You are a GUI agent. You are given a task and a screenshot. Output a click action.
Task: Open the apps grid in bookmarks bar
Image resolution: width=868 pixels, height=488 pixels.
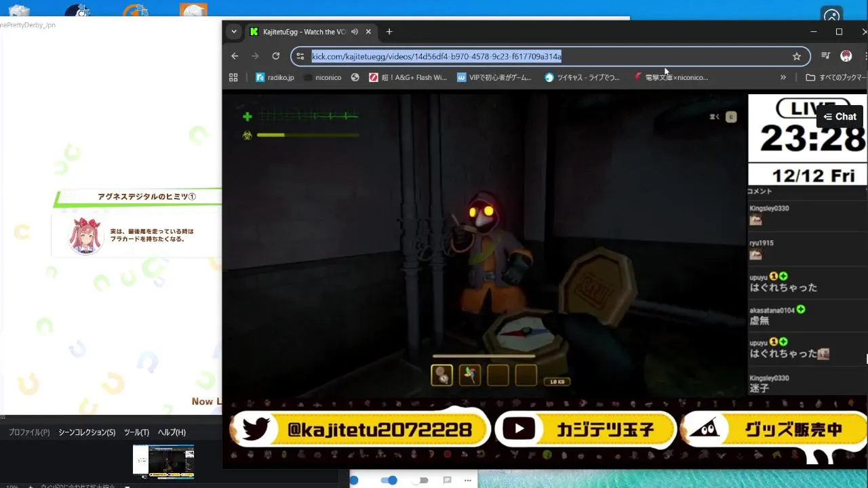pos(233,77)
